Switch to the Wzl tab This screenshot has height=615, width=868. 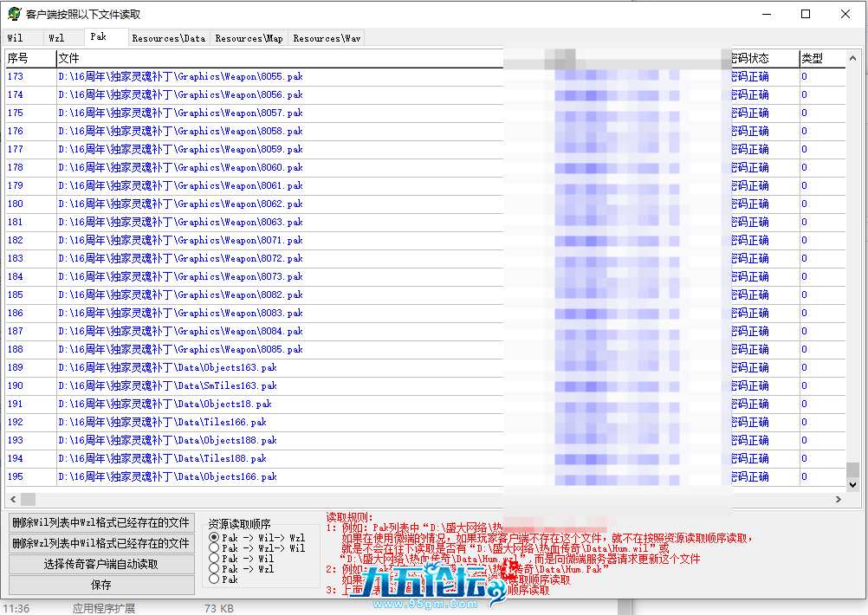(x=63, y=38)
